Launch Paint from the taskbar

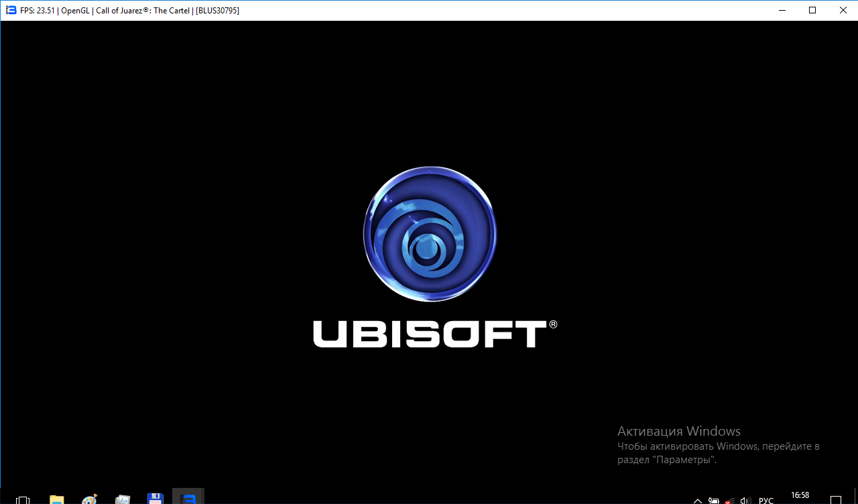point(89,499)
